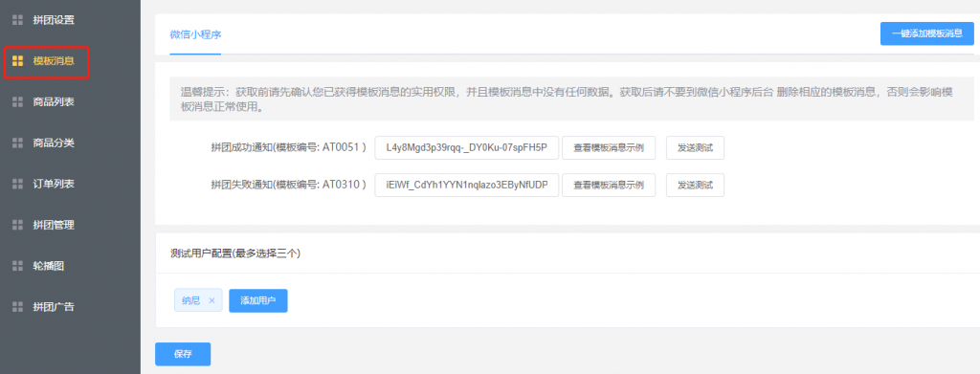The width and height of the screenshot is (980, 374).
Task: Click 发送测试 for 拼团失败通知
Action: (695, 185)
